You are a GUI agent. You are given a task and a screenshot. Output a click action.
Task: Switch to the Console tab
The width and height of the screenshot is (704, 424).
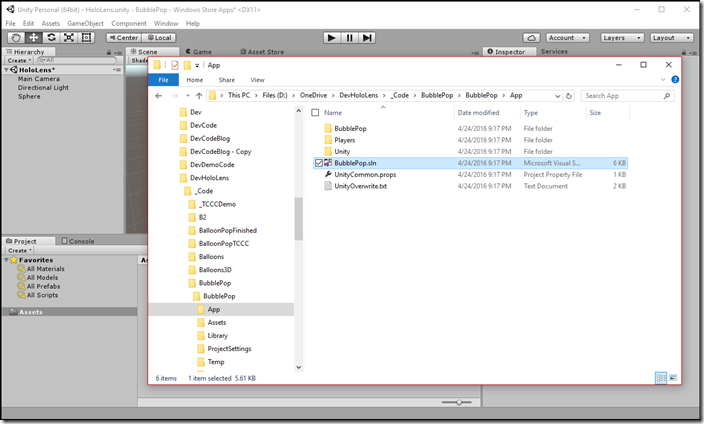point(78,241)
